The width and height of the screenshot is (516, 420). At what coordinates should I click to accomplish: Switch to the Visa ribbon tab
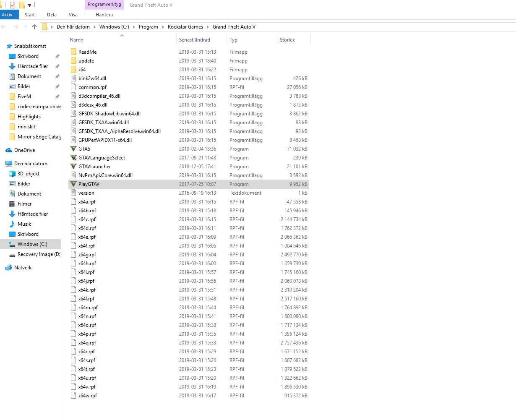(x=73, y=15)
